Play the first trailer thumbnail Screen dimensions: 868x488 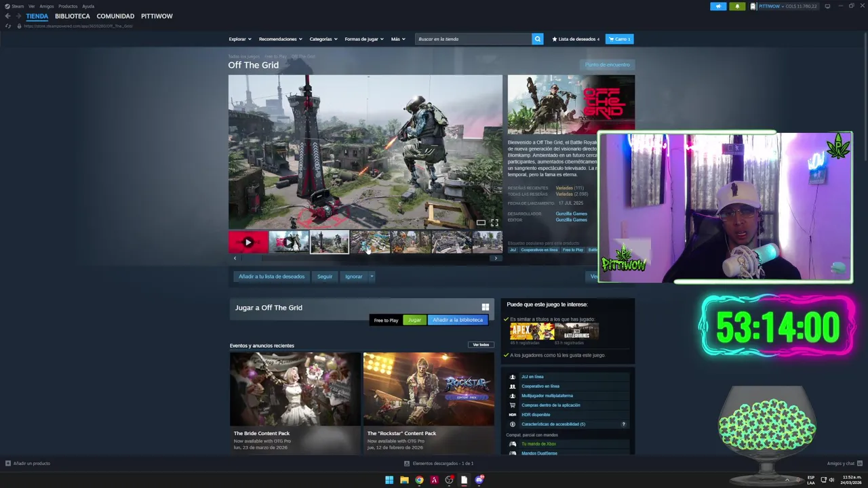coord(248,242)
